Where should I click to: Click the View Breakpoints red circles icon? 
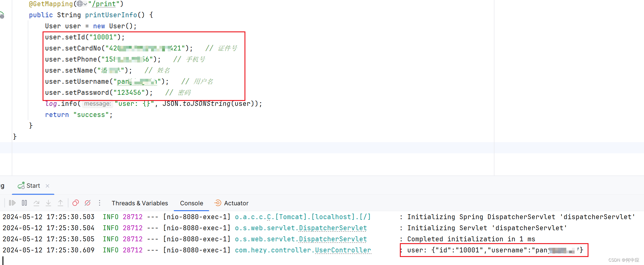[76, 203]
